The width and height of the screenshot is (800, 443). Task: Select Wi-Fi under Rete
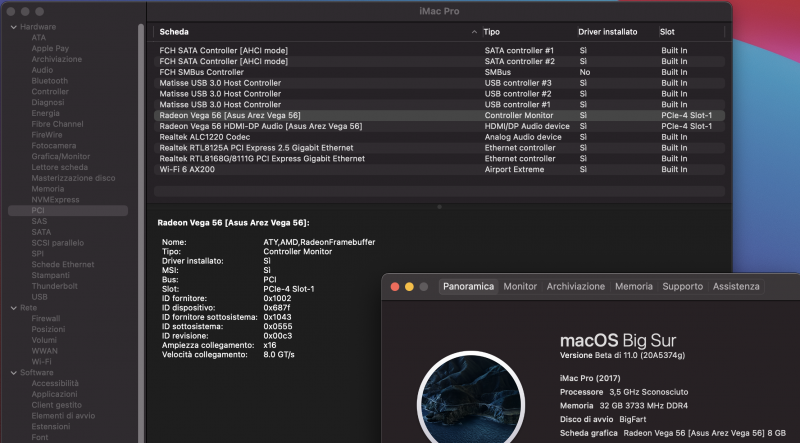(x=42, y=361)
